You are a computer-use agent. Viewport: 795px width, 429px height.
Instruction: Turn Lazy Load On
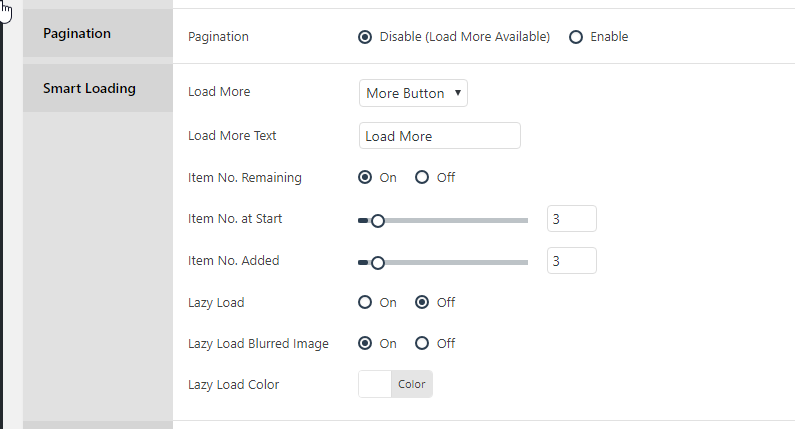pyautogui.click(x=365, y=302)
